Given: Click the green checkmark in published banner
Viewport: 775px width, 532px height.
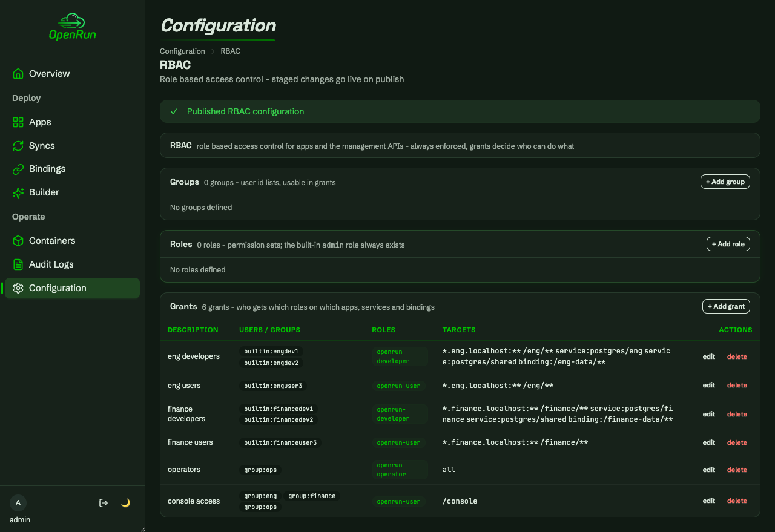Looking at the screenshot, I should pyautogui.click(x=174, y=111).
